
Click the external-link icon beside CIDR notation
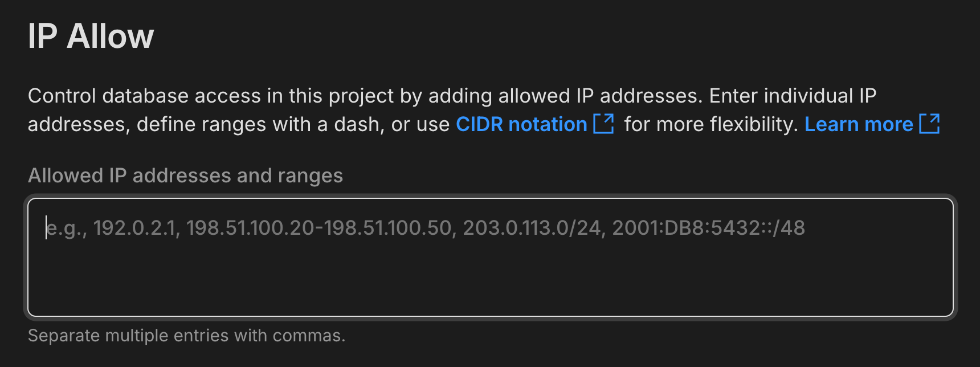[605, 124]
